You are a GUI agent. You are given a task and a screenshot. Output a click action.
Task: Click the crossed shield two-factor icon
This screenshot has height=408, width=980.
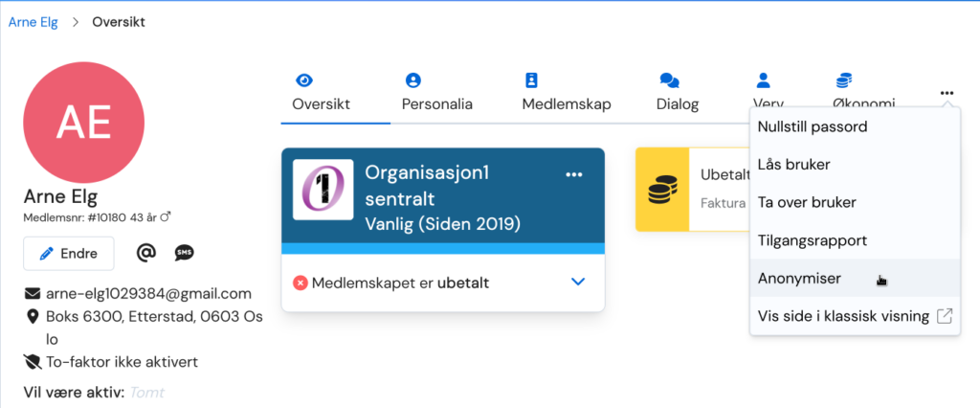(32, 362)
